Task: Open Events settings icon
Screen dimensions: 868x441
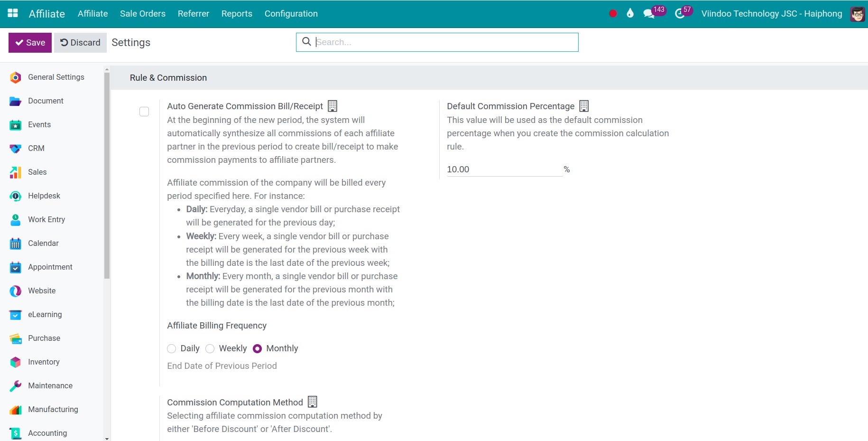Action: pyautogui.click(x=16, y=125)
